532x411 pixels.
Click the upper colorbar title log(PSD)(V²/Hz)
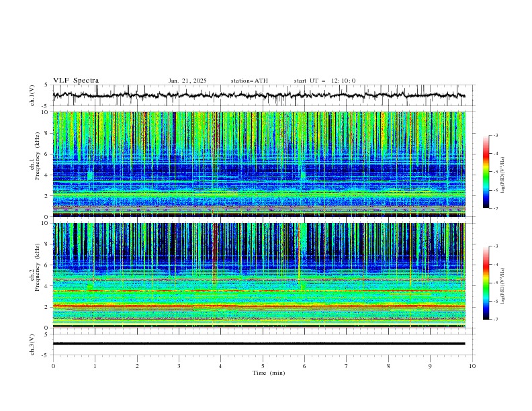click(502, 175)
